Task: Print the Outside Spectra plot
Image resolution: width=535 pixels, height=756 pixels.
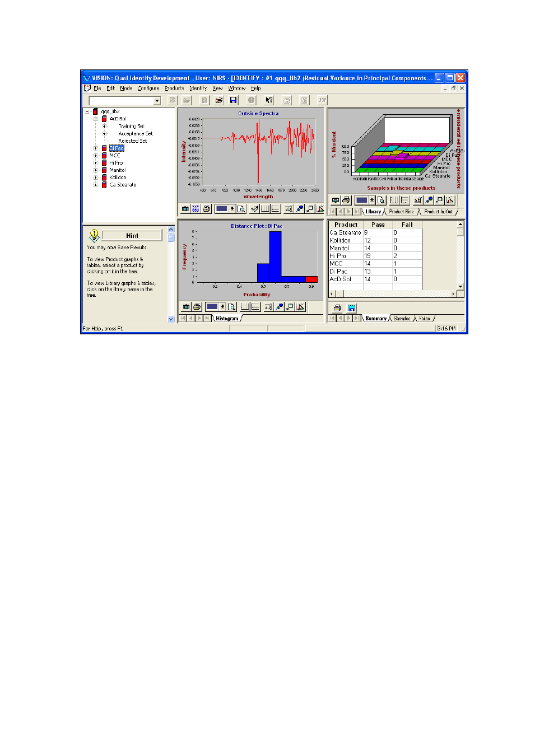Action: point(206,209)
